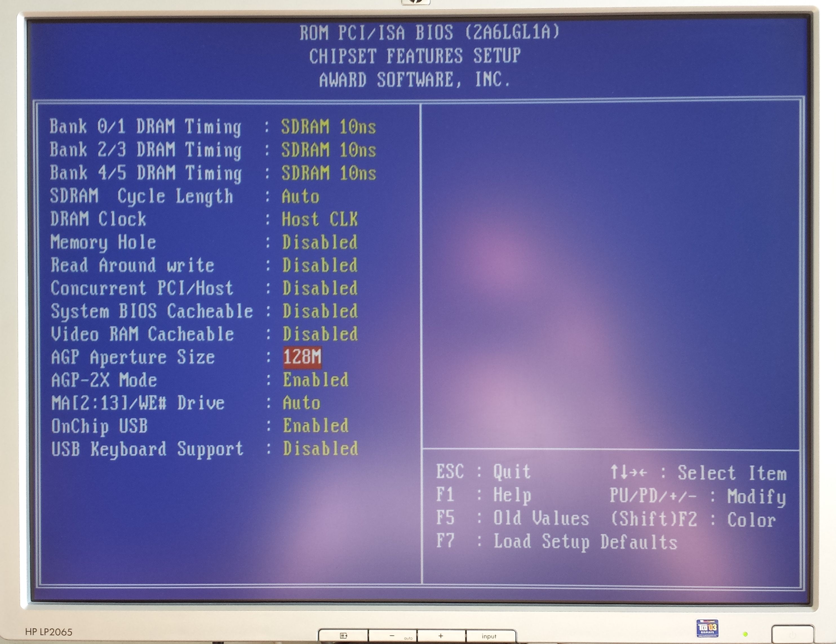Click AGP-2X Mode Enabled value
Screen dimensions: 836x644
(315, 380)
